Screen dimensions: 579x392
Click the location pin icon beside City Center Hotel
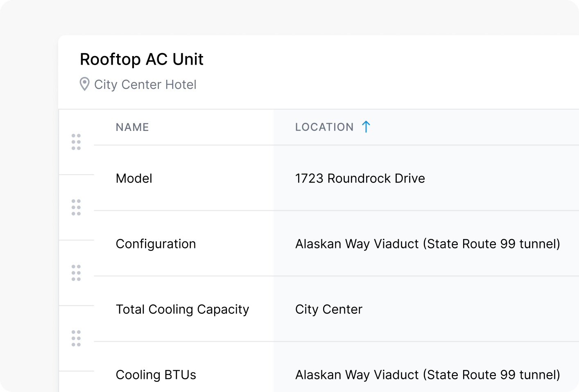pyautogui.click(x=84, y=84)
